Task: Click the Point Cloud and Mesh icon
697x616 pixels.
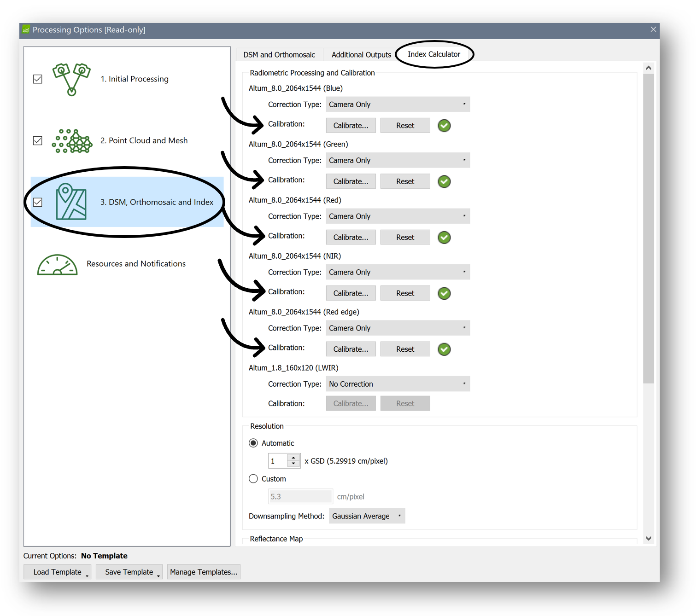Action: point(72,141)
